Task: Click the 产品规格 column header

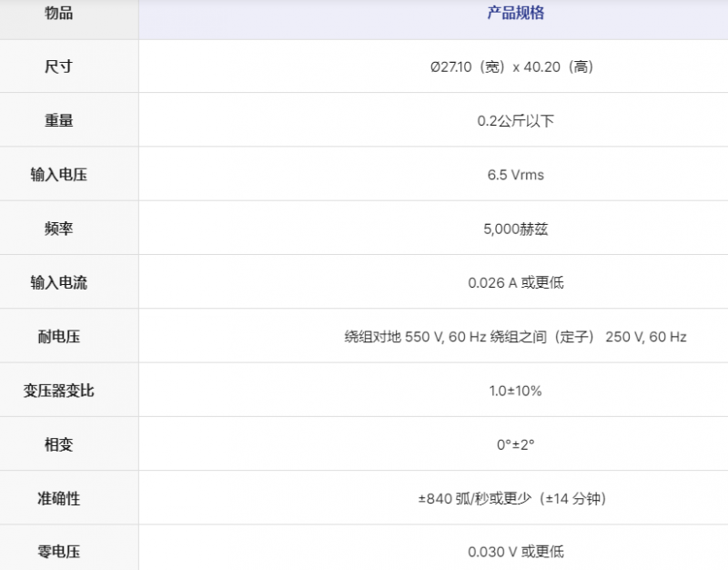Action: click(515, 14)
